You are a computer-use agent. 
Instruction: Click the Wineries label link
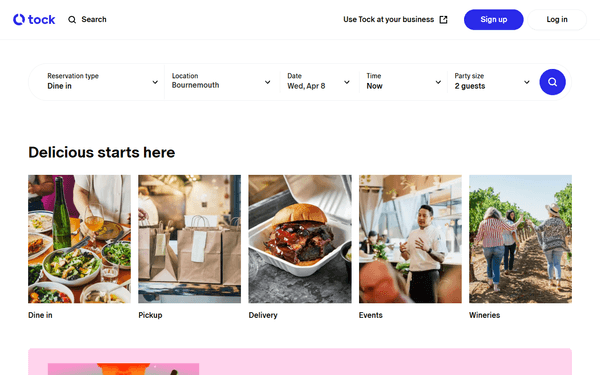tap(484, 315)
